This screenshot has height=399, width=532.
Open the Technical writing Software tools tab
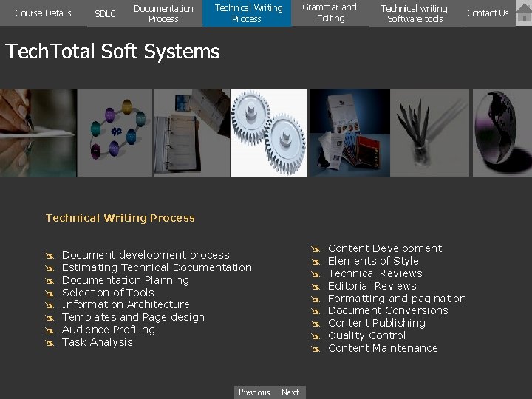415,13
